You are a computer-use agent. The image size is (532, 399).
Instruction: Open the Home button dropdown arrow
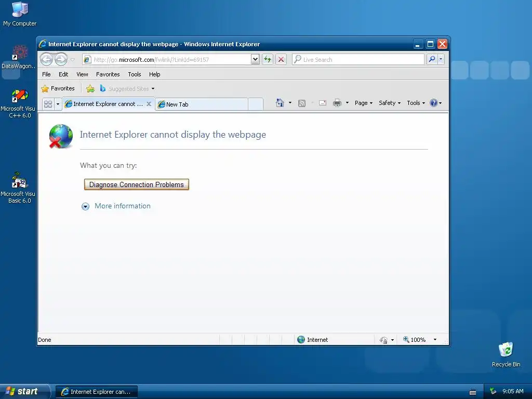[290, 103]
